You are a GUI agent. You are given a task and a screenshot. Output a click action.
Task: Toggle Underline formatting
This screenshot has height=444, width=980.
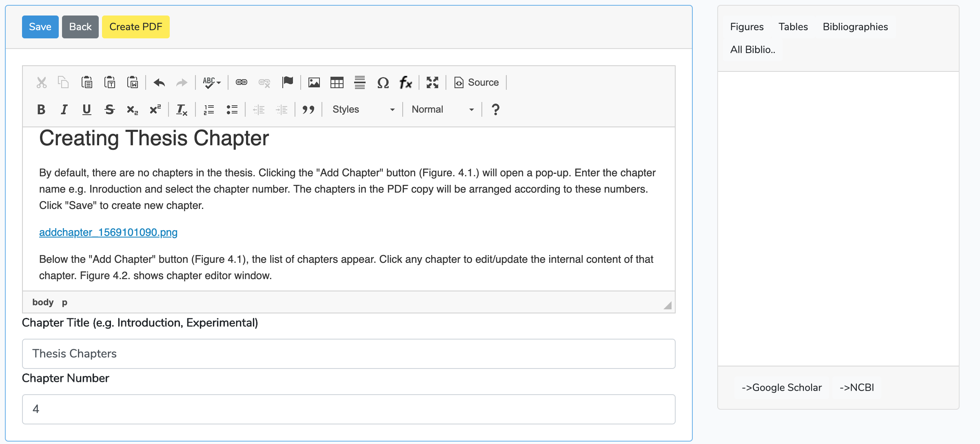[86, 109]
